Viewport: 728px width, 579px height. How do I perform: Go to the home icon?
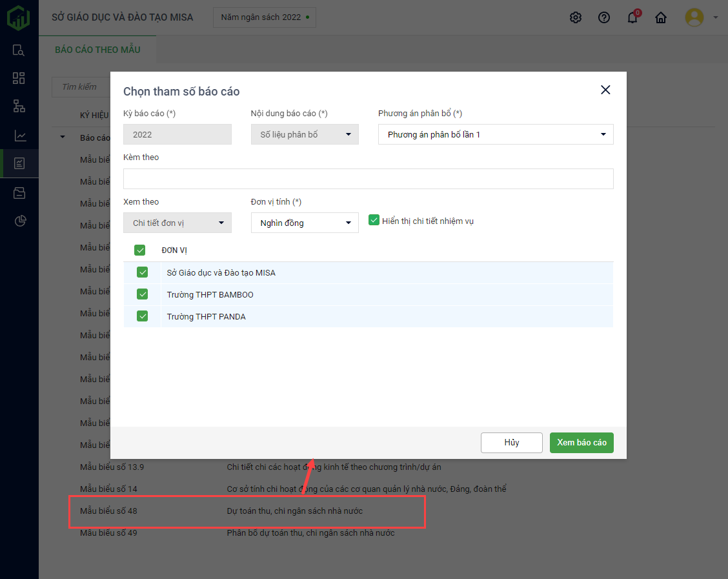(x=661, y=17)
